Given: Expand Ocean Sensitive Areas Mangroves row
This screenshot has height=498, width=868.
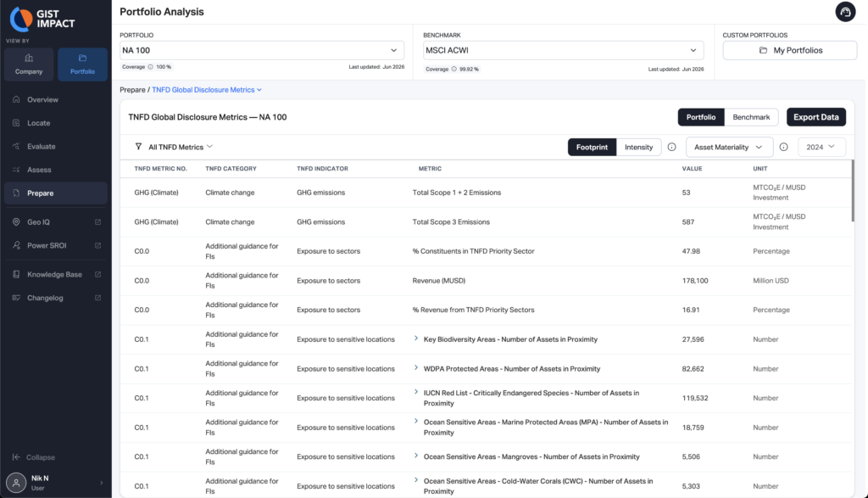Looking at the screenshot, I should (416, 456).
